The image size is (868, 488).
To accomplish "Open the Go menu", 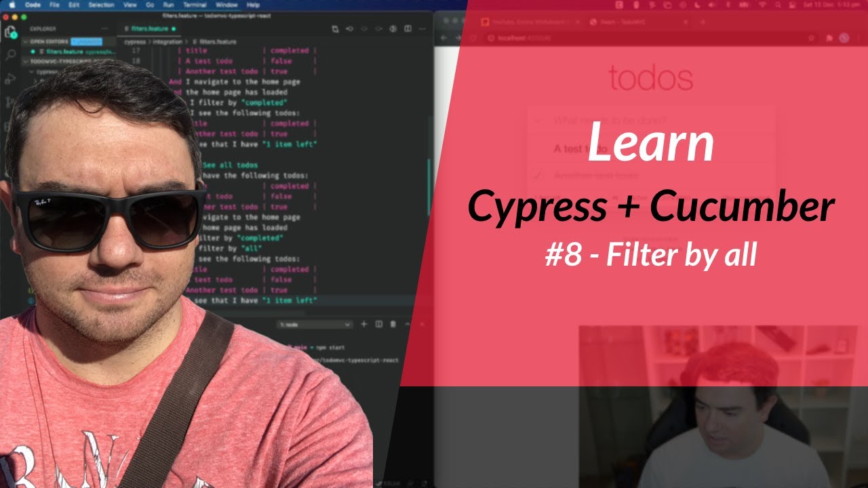I will (150, 5).
